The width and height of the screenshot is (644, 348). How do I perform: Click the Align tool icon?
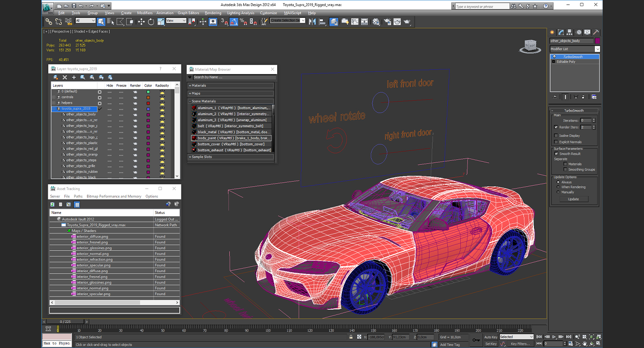click(322, 21)
